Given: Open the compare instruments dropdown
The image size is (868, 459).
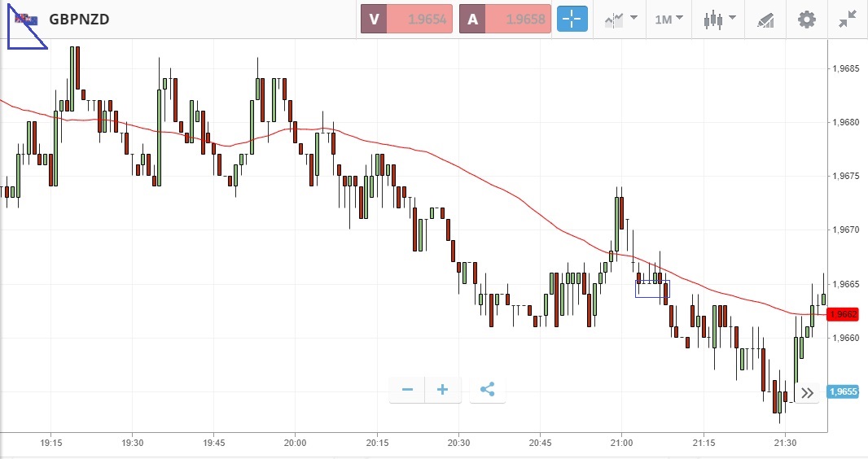Looking at the screenshot, I should point(619,20).
